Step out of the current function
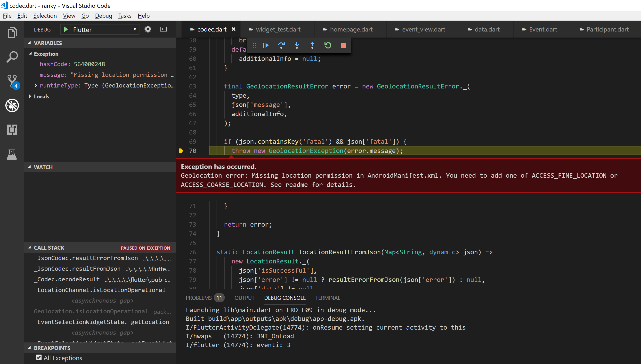641x364 pixels. 312,45
